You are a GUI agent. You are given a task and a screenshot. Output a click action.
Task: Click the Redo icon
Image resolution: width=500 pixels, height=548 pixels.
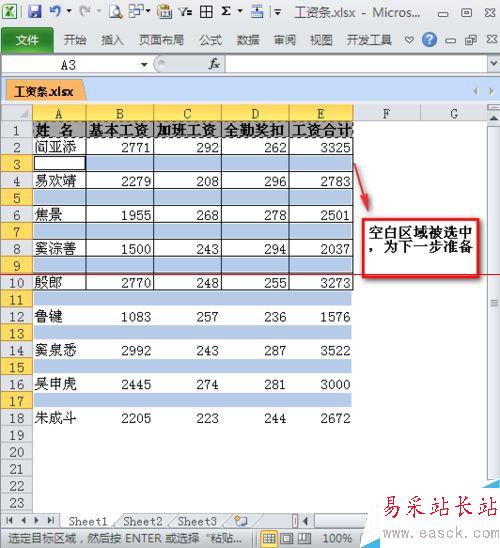coord(85,12)
